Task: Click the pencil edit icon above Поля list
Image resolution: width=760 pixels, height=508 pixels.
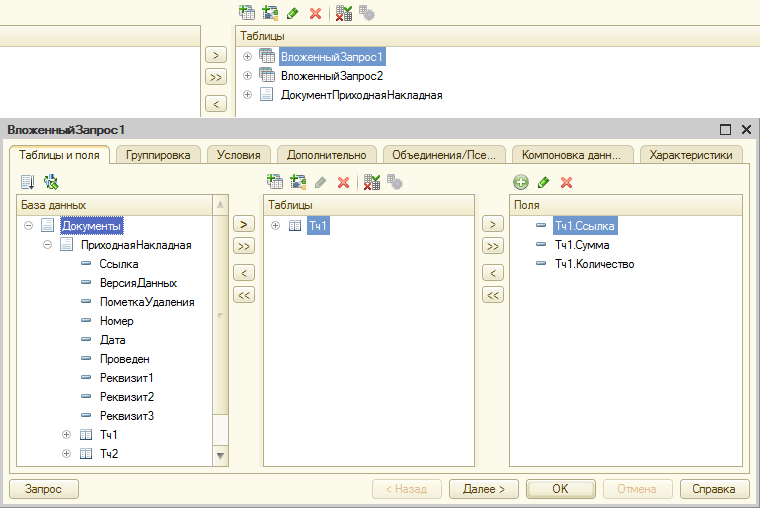Action: [x=543, y=182]
